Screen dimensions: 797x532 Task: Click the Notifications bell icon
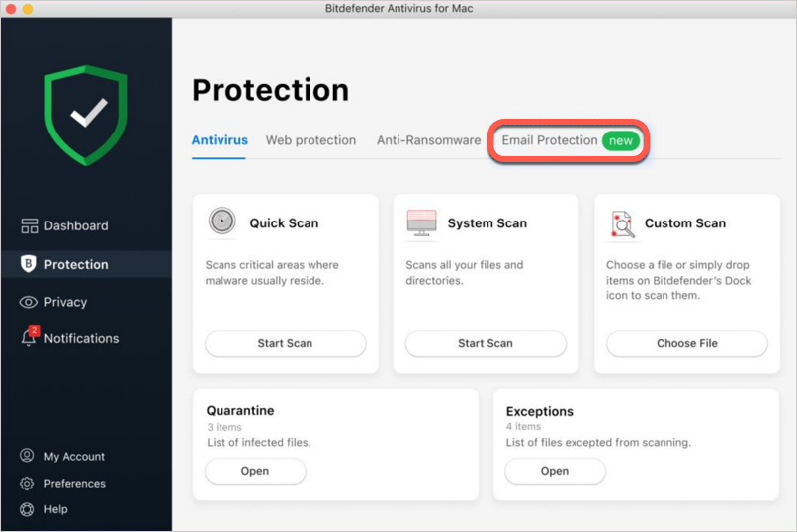(28, 338)
